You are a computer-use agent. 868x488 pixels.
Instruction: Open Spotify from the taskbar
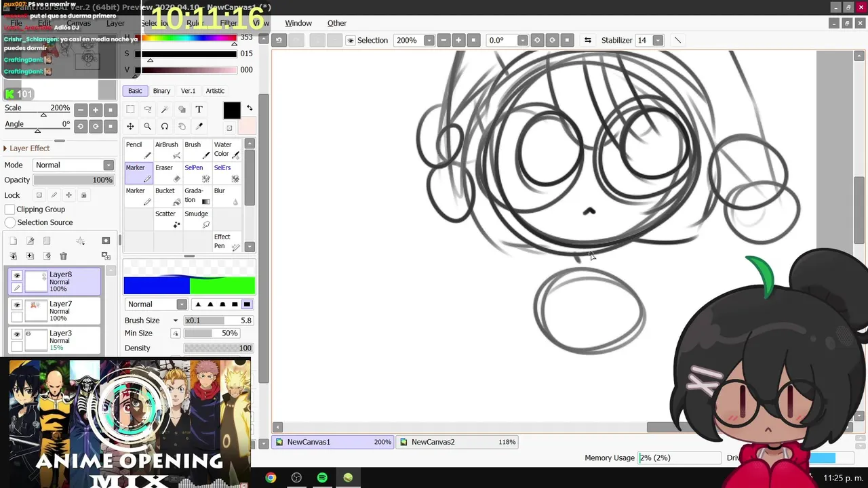[x=322, y=478]
